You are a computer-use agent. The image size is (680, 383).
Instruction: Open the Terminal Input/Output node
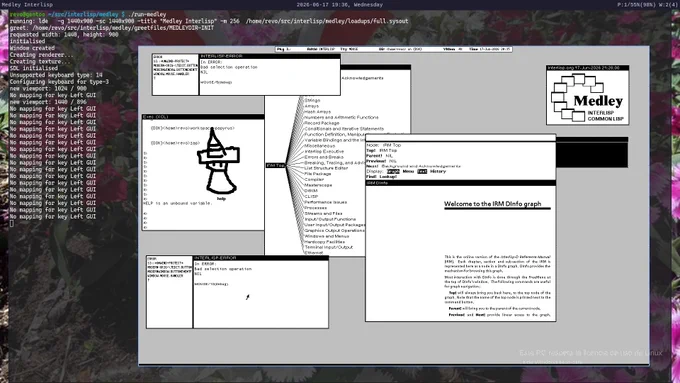coord(329,247)
